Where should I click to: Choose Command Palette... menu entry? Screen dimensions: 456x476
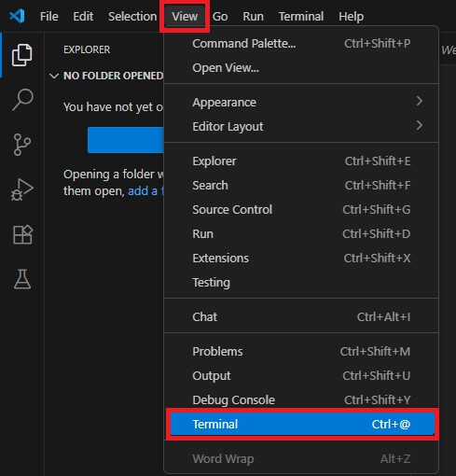pos(301,43)
